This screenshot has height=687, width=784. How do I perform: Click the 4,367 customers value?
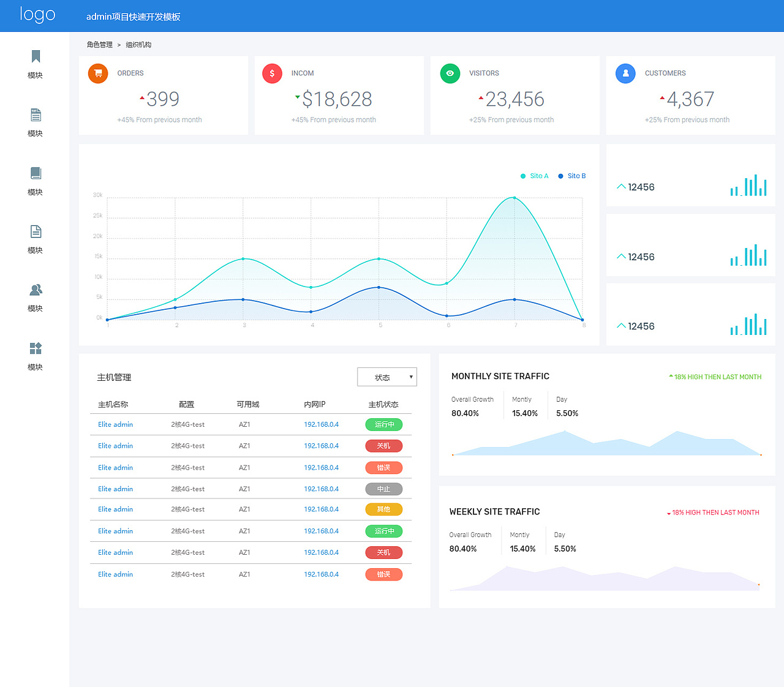tap(690, 99)
